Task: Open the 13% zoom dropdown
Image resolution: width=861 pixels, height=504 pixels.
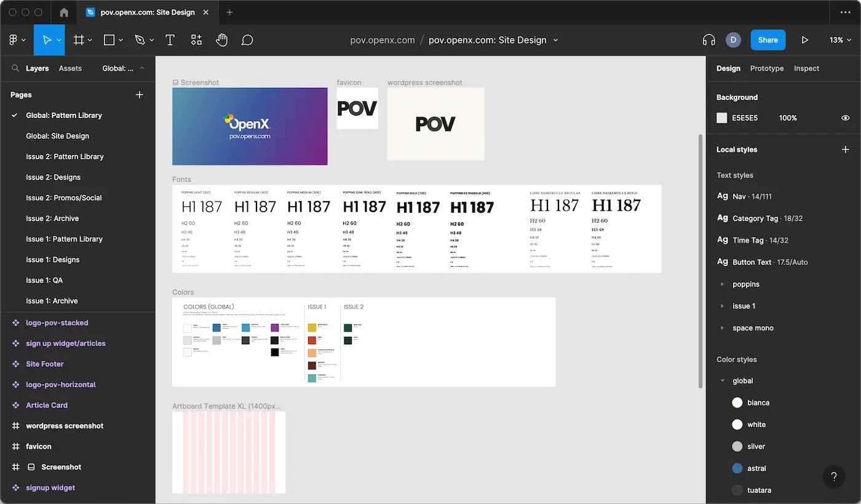Action: [x=839, y=40]
